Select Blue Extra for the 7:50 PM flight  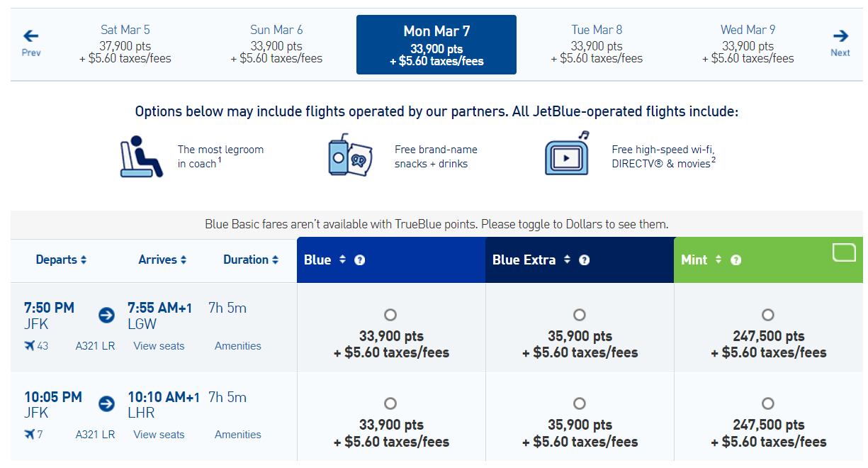pos(579,314)
